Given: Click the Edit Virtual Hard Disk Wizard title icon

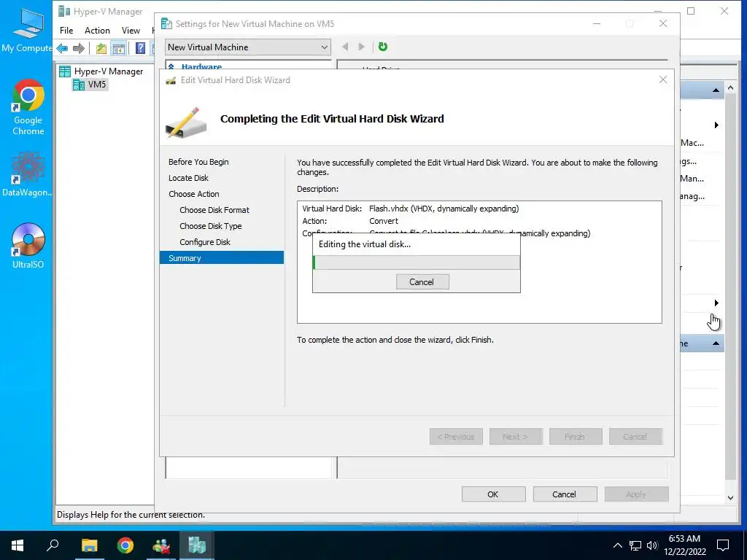Looking at the screenshot, I should pos(171,80).
